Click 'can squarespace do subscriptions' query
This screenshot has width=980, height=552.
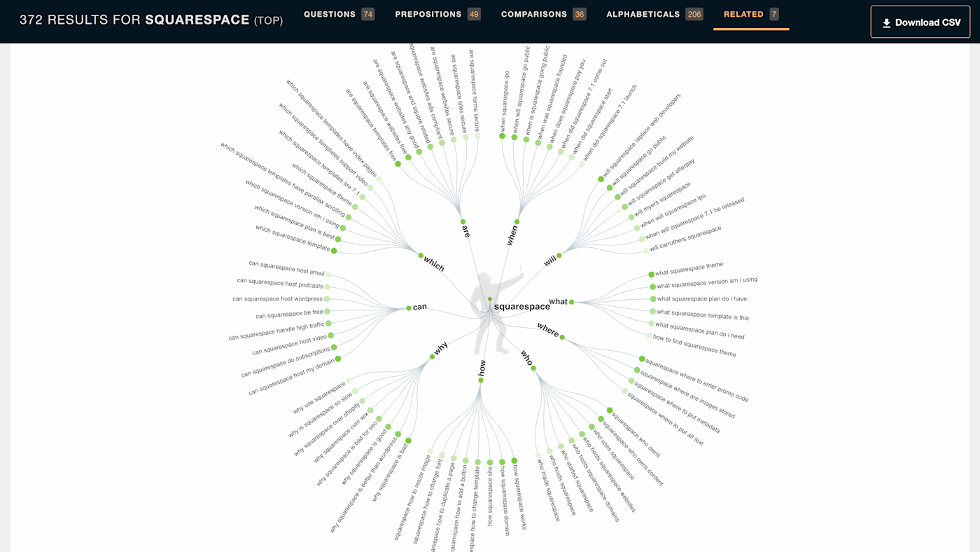click(x=286, y=362)
